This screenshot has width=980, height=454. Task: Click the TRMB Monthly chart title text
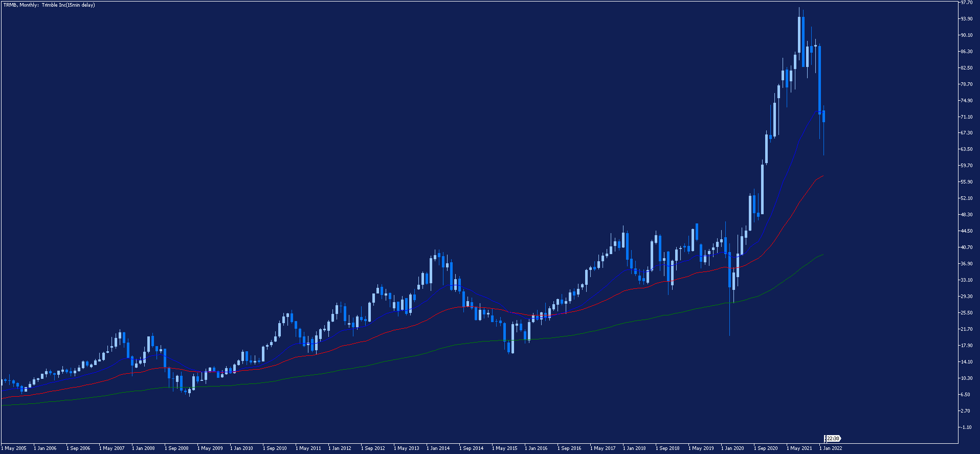tap(49, 5)
